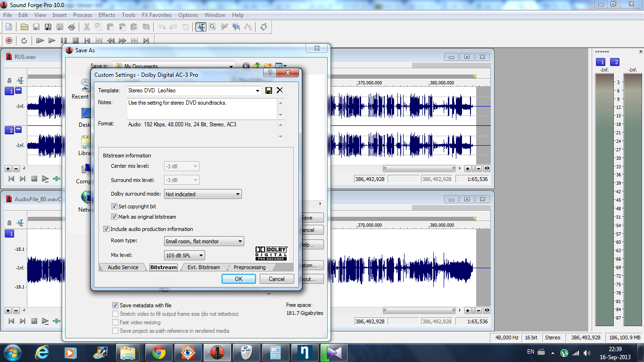Select the Magnify tool in toolbar
Image resolution: width=644 pixels, height=362 pixels.
(x=213, y=27)
